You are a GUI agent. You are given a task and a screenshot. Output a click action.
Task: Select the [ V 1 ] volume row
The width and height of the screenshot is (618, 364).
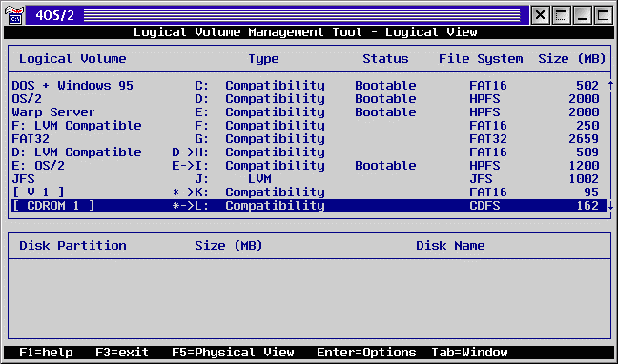coord(309,192)
